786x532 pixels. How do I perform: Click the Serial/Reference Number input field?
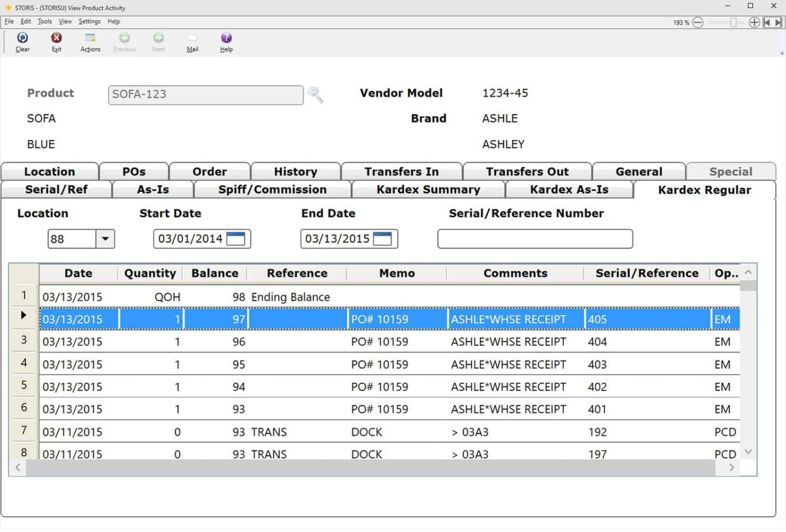535,238
